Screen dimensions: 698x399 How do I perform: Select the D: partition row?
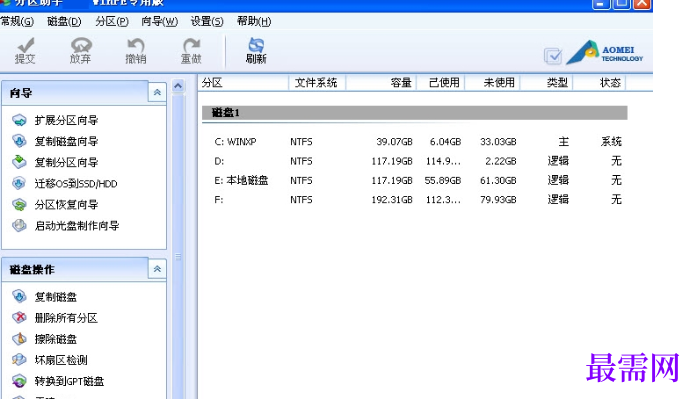pyautogui.click(x=418, y=161)
